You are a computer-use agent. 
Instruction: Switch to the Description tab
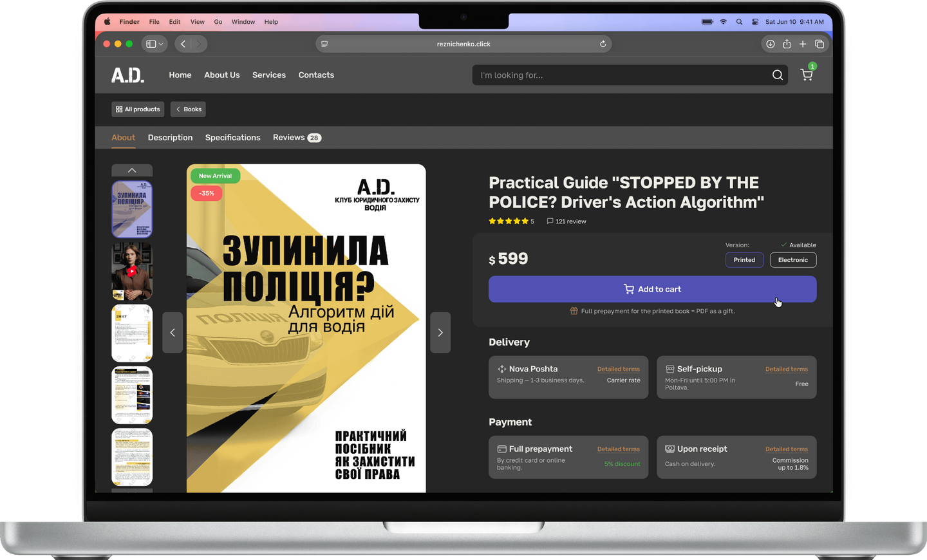click(x=170, y=138)
